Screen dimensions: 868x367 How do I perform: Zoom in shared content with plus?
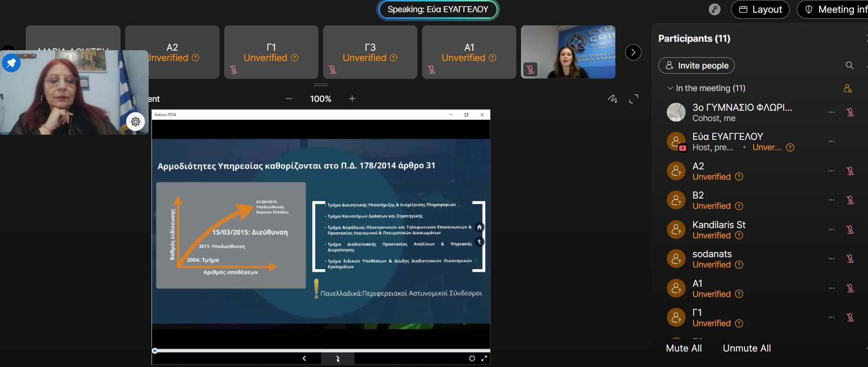[352, 99]
